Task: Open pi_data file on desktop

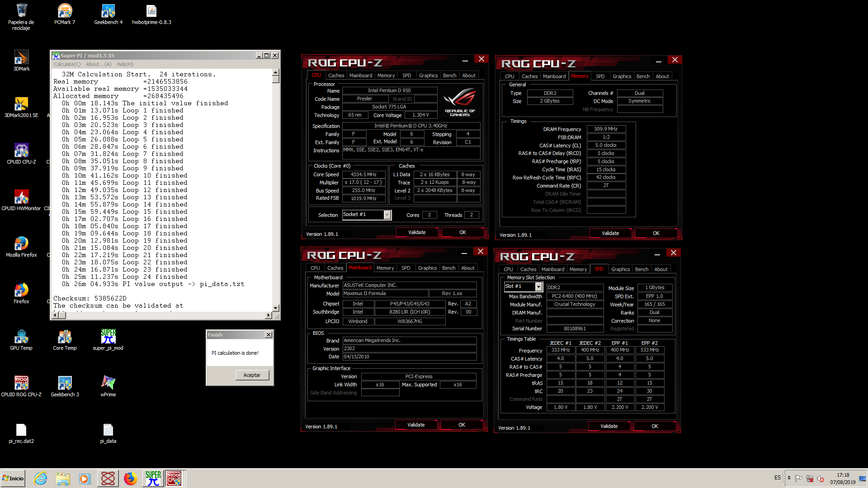Action: [x=108, y=433]
